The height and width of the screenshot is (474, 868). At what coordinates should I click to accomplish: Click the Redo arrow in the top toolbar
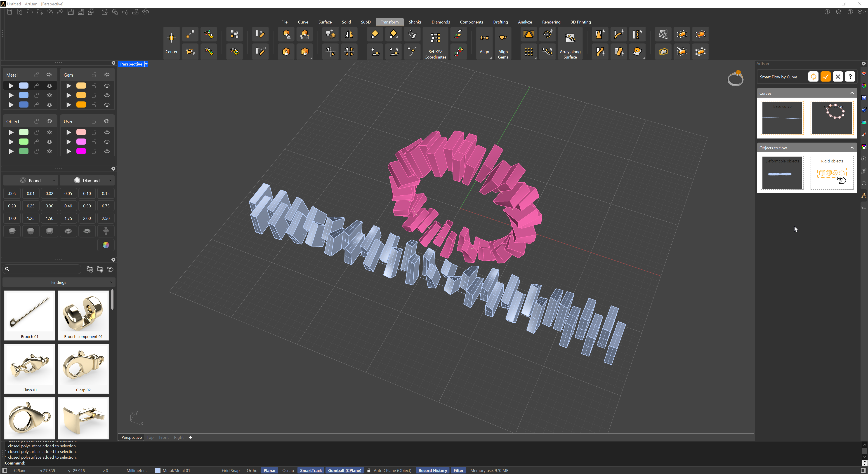click(60, 12)
